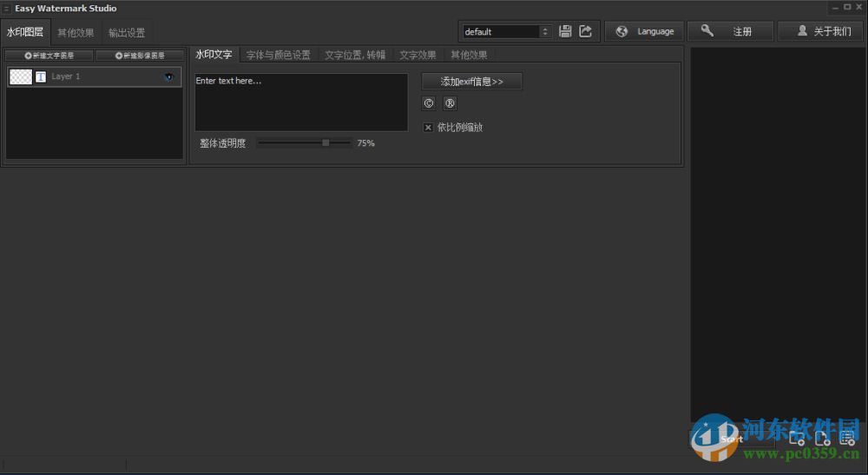Select the Layer 1 thumbnail
Image resolution: width=868 pixels, height=475 pixels.
[21, 77]
